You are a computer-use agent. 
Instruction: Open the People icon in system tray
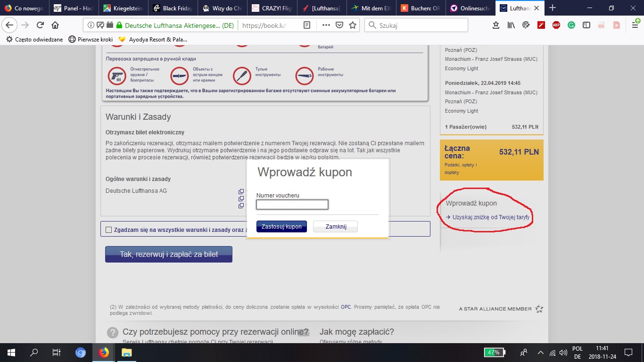click(x=524, y=353)
